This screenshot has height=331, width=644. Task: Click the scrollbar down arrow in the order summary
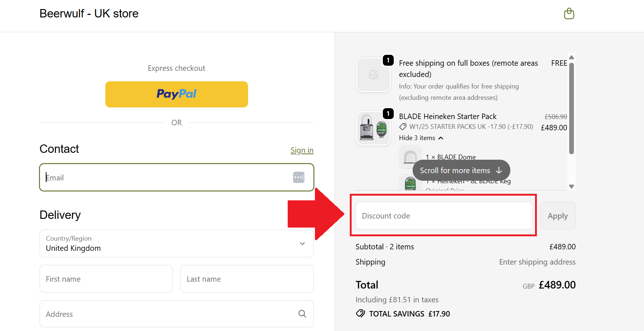(x=571, y=186)
